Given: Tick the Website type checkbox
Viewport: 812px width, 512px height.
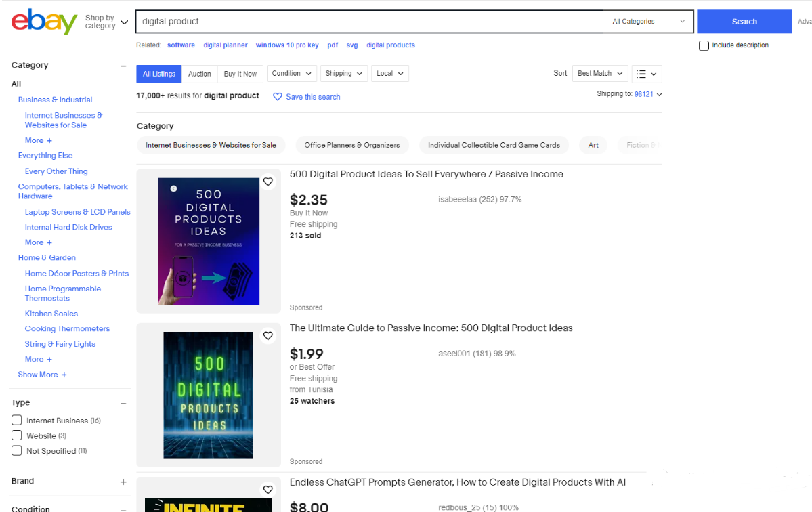Looking at the screenshot, I should pos(17,435).
